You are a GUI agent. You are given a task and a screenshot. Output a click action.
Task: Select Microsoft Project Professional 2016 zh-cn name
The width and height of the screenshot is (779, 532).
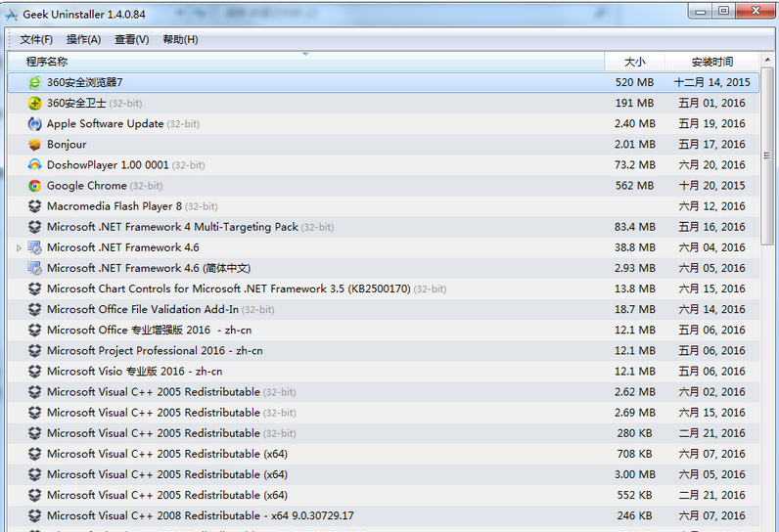point(155,350)
